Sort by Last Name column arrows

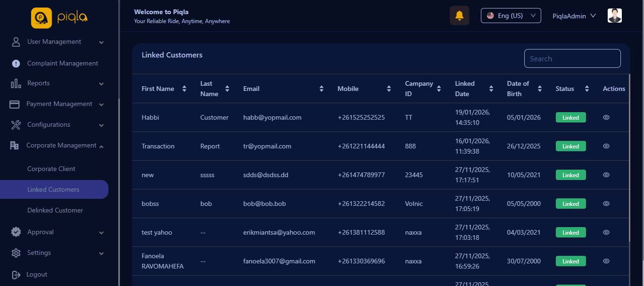coord(227,89)
